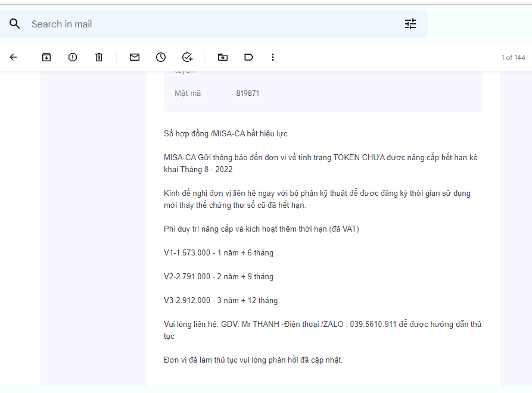Archive this email
Screen dimensions: 532x393
tap(46, 57)
